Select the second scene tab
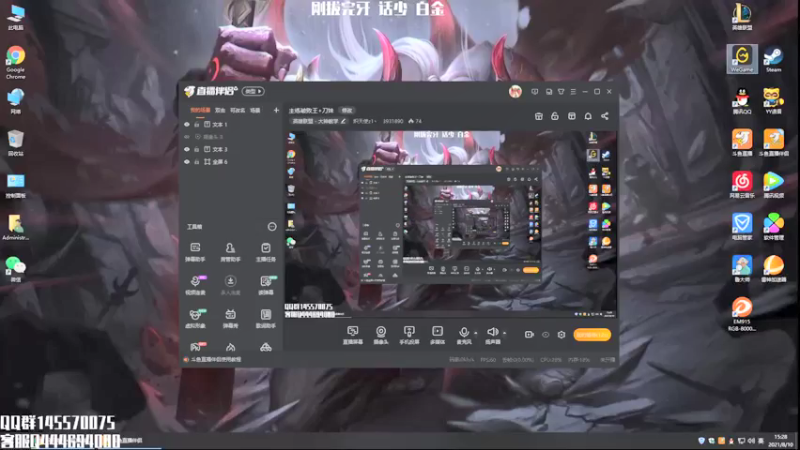800x450 pixels. point(220,110)
